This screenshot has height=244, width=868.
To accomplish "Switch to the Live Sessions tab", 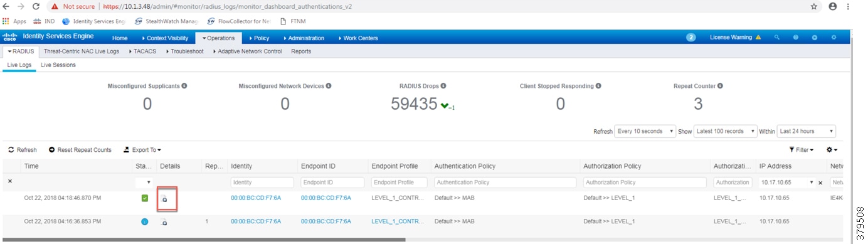I will (x=58, y=65).
